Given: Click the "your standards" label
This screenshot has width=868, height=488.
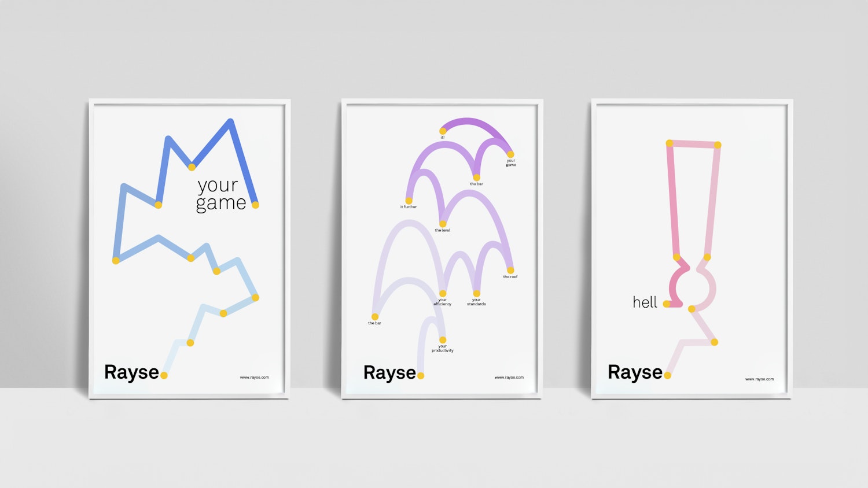Looking at the screenshot, I should coord(477,302).
